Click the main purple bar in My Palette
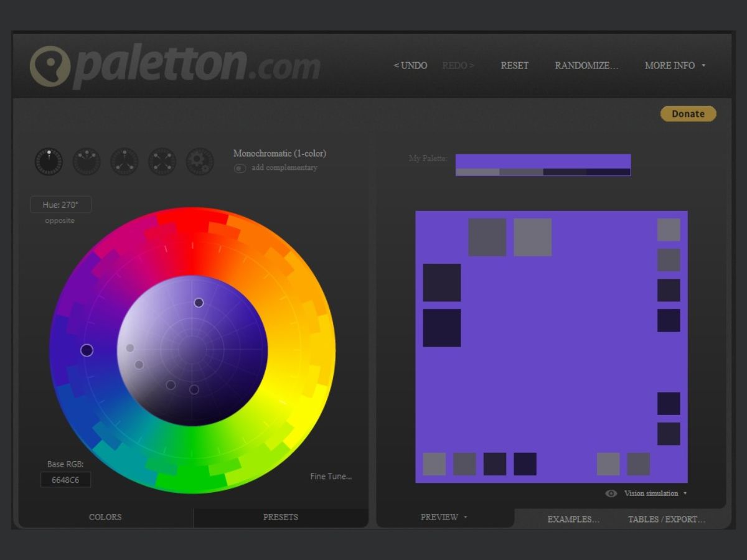The image size is (747, 560). point(543,161)
